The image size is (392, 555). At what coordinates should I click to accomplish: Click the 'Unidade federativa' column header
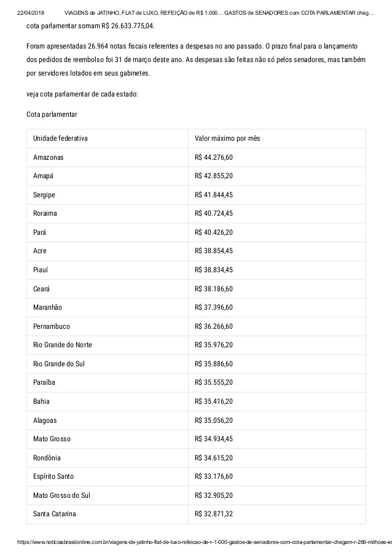pos(60,138)
